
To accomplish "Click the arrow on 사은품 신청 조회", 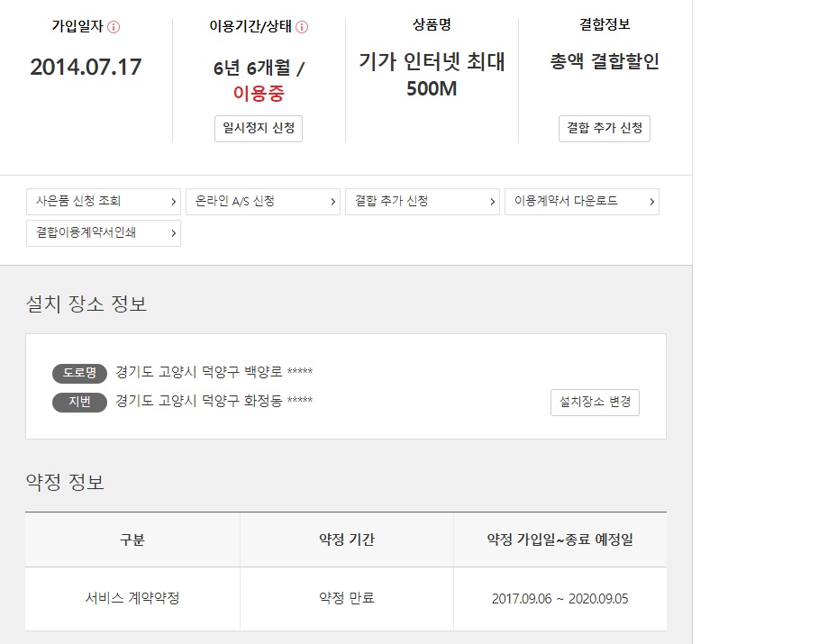I will pos(173,202).
